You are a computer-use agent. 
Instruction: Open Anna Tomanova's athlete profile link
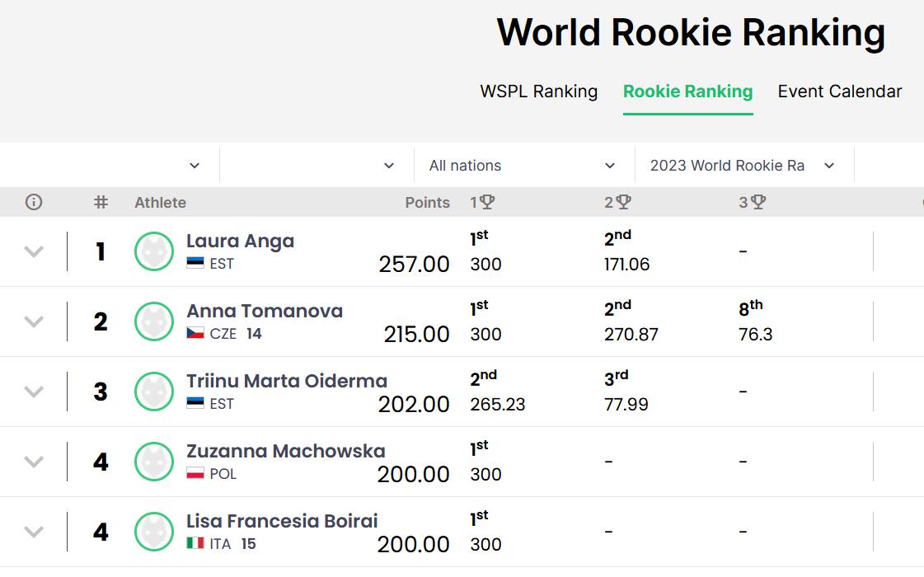pos(265,311)
